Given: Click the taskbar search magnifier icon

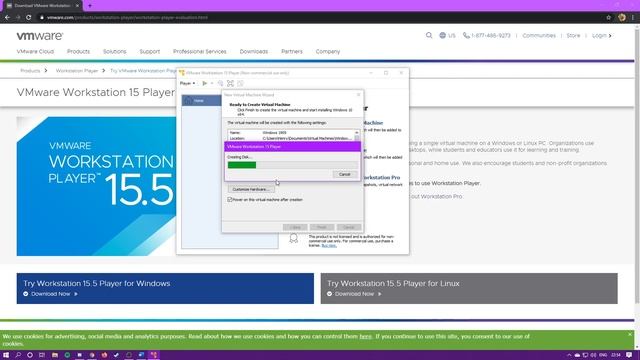Looking at the screenshot, I should [x=18, y=355].
